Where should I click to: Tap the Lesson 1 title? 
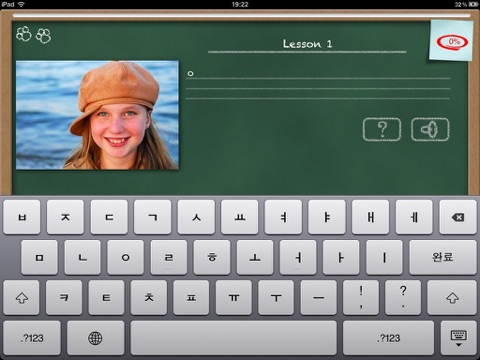307,44
